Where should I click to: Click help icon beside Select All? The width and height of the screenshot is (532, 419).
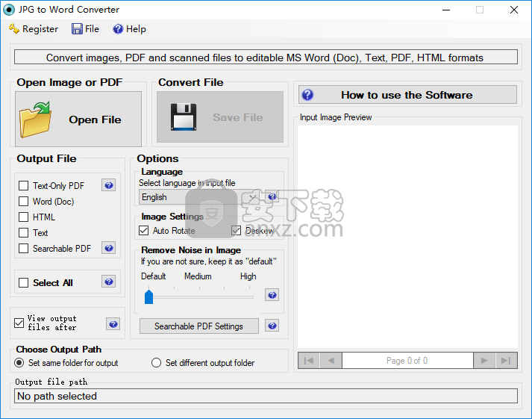click(x=109, y=282)
